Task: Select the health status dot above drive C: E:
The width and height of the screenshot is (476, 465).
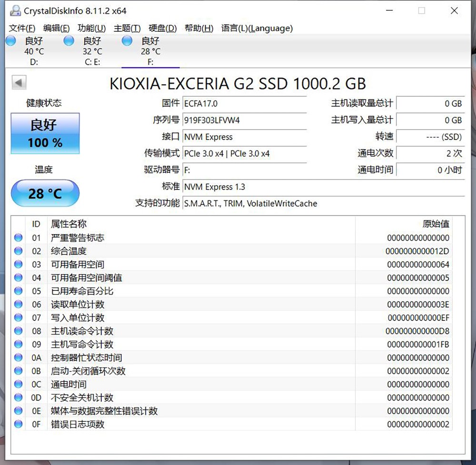Action: (x=69, y=41)
